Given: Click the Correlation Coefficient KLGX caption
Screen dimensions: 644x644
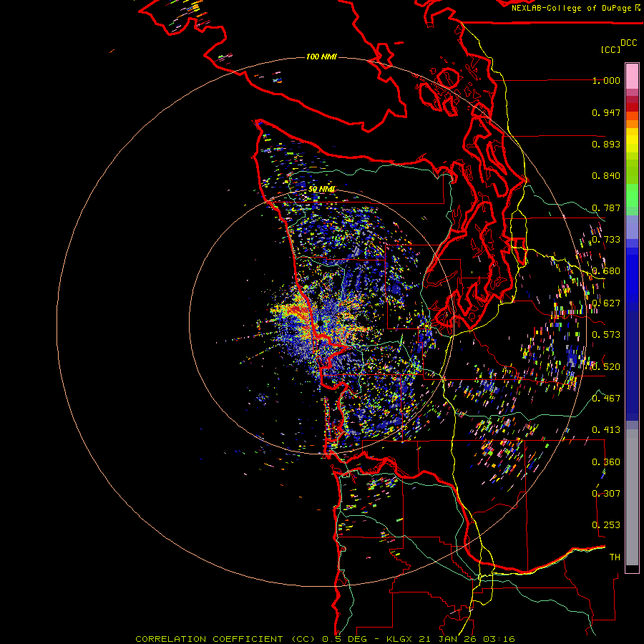Looking at the screenshot, I should pos(325,639).
